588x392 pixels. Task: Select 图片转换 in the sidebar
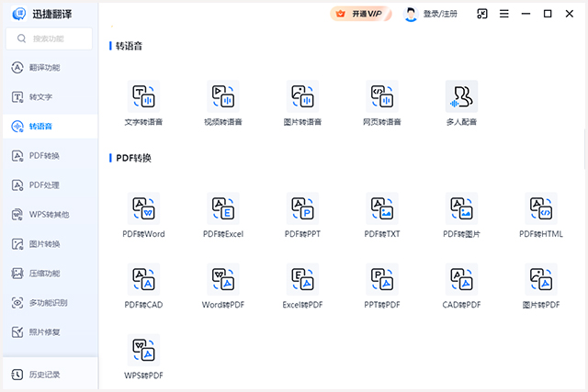(51, 244)
